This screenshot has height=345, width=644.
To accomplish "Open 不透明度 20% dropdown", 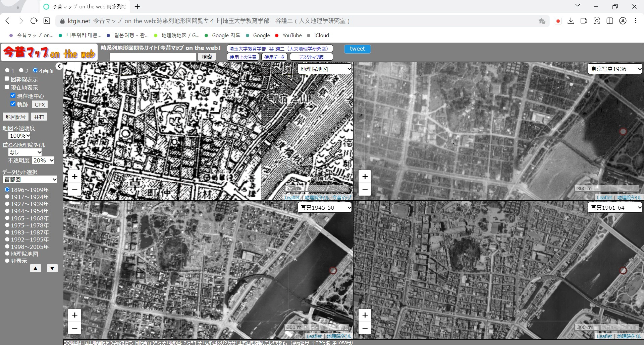I will click(43, 160).
